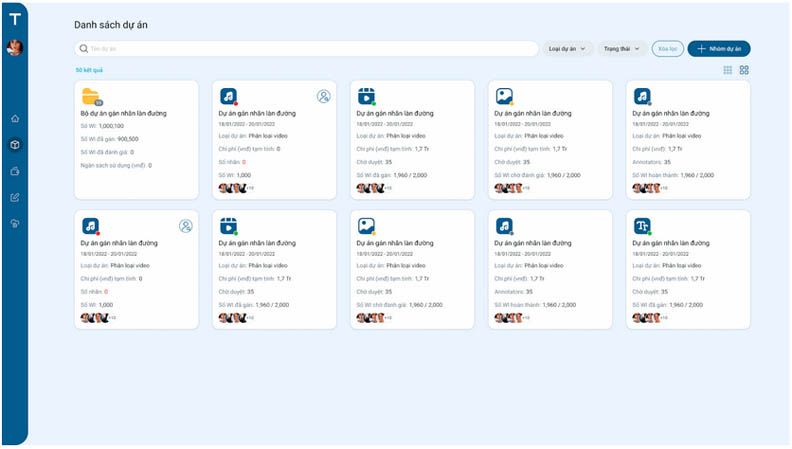Select the cube projects icon in sidebar
This screenshot has width=792, height=449.
tap(15, 145)
